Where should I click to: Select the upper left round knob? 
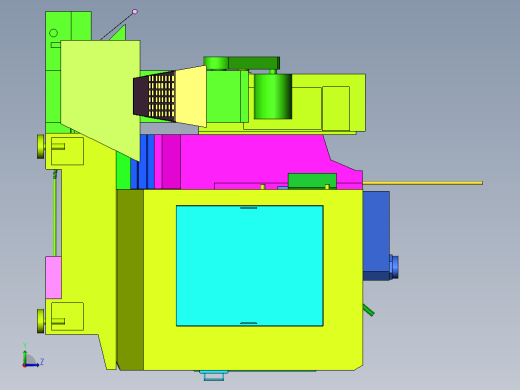coord(41,146)
